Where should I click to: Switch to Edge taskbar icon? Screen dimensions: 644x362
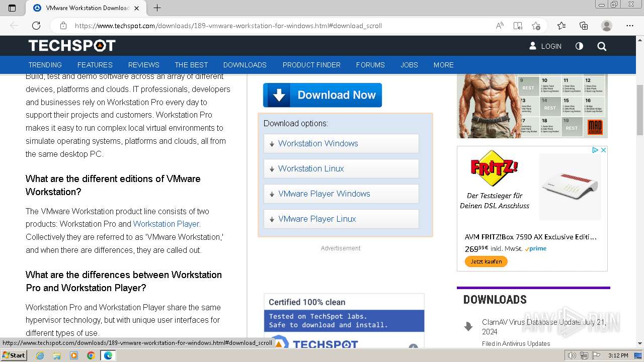pos(108,355)
